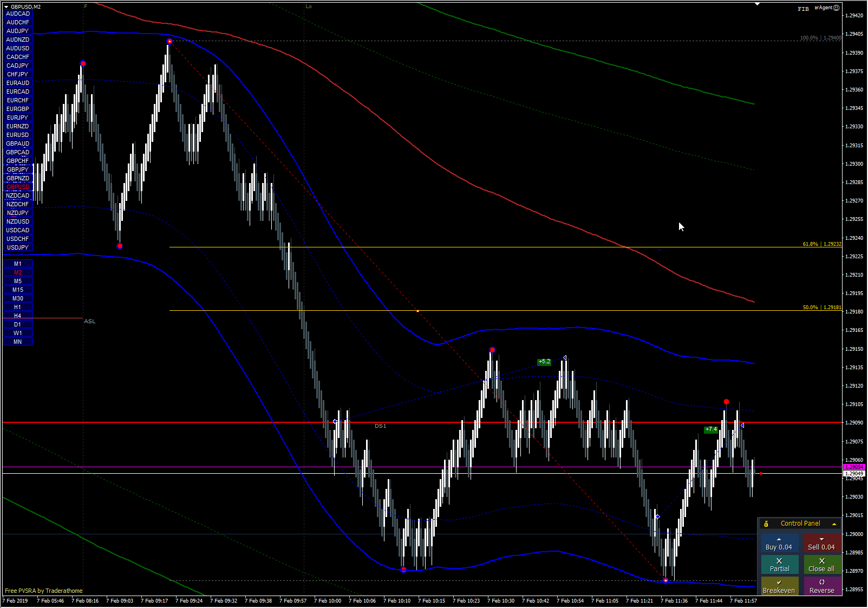Viewport: 868px width, 608px height.
Task: Click the Breakeven button
Action: pyautogui.click(x=779, y=586)
